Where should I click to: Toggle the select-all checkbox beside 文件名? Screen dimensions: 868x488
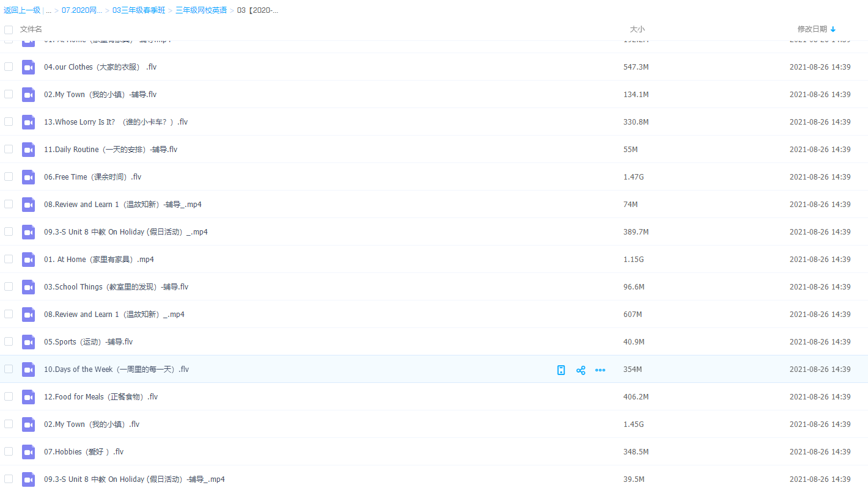[9, 29]
